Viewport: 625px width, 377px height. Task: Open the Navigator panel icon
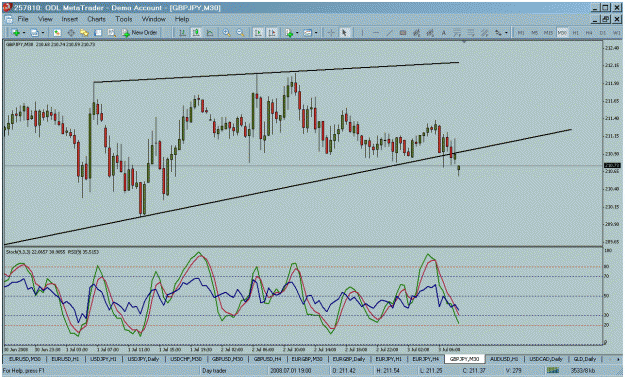click(x=84, y=33)
